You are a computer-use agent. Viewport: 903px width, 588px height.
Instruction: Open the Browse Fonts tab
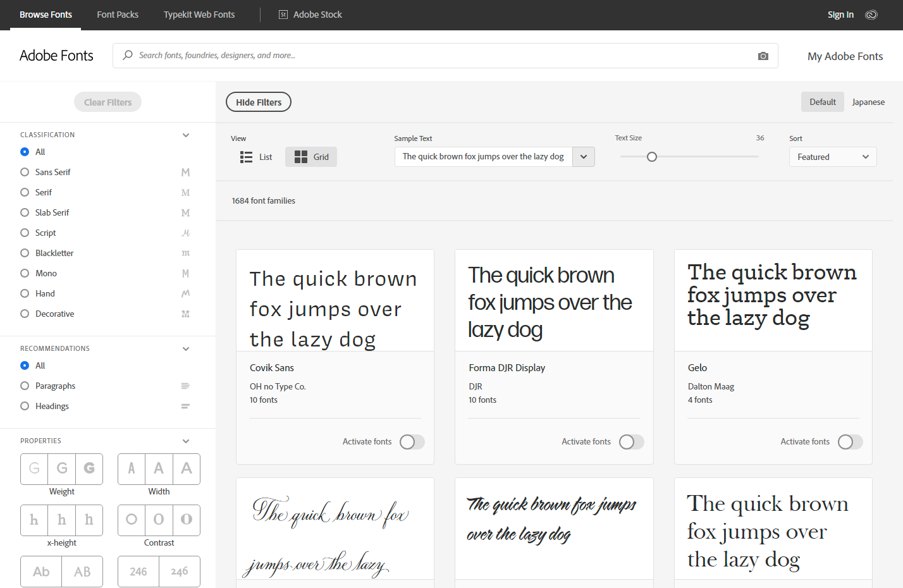click(46, 15)
